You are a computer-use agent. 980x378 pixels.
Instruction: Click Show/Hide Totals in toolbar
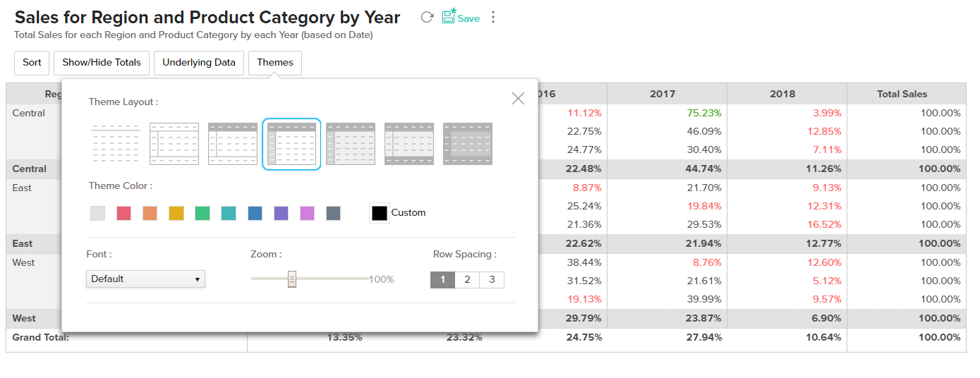click(102, 63)
